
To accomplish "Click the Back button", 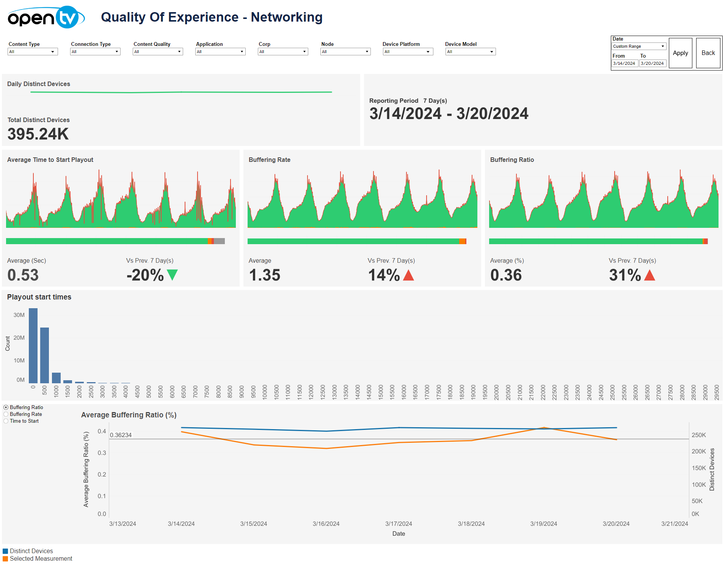I will (708, 53).
